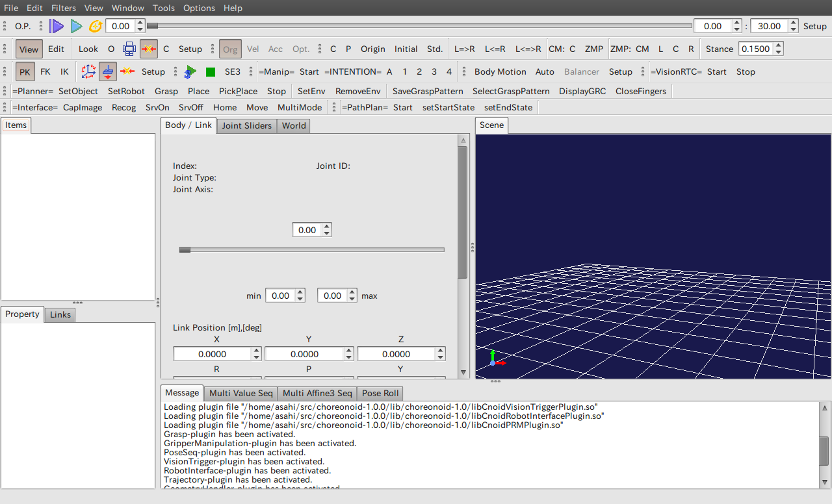Switch to Edit mode toggle
Screen dimensions: 832x504
(56, 49)
